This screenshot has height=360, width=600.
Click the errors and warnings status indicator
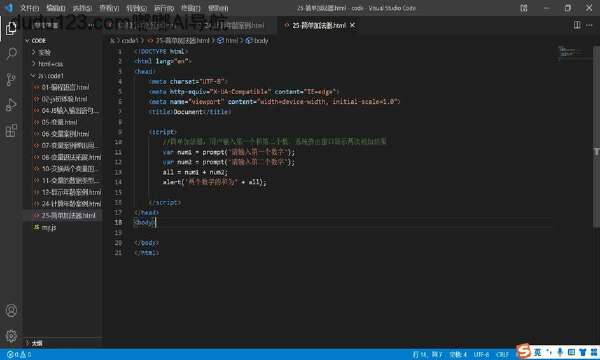(x=19, y=355)
